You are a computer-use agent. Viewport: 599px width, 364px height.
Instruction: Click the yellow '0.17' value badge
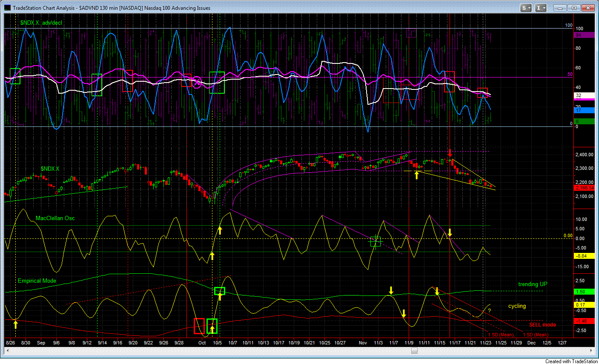(584, 305)
